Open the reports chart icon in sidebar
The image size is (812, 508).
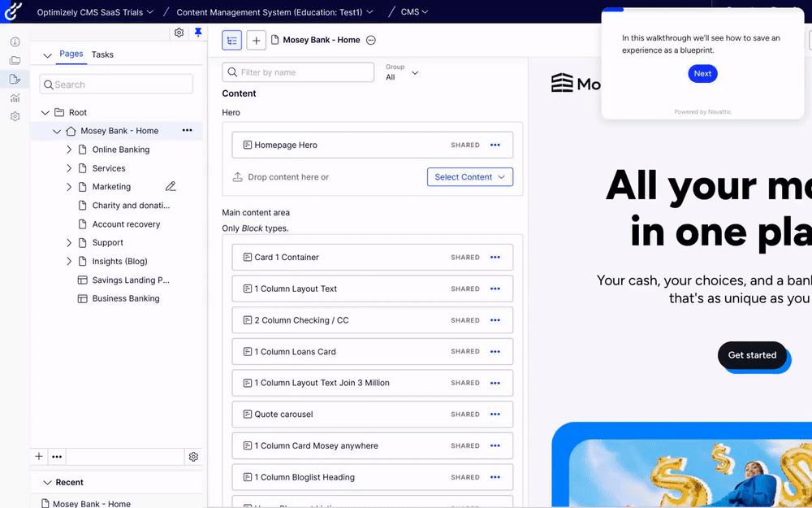coord(15,98)
